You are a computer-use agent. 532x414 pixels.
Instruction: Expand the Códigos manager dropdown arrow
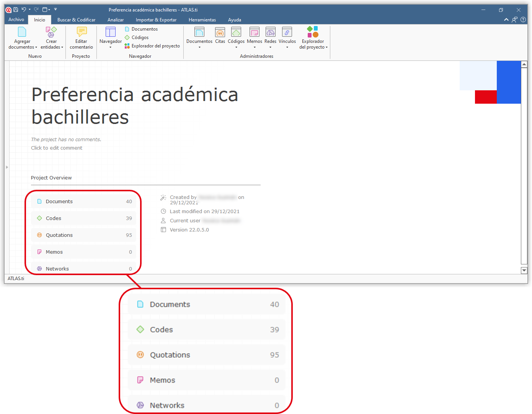pyautogui.click(x=236, y=47)
